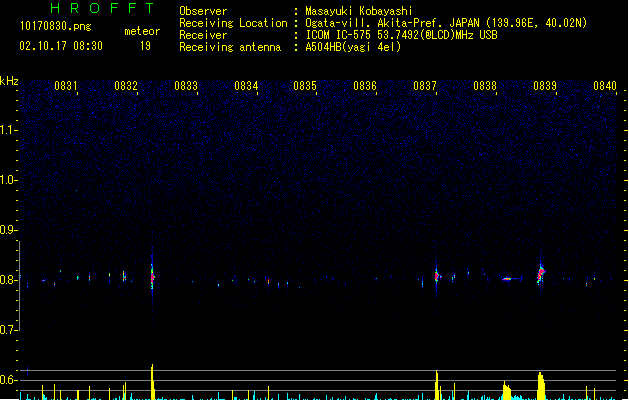
Task: Click the 1.1 kHz axis label
Action: pos(8,130)
